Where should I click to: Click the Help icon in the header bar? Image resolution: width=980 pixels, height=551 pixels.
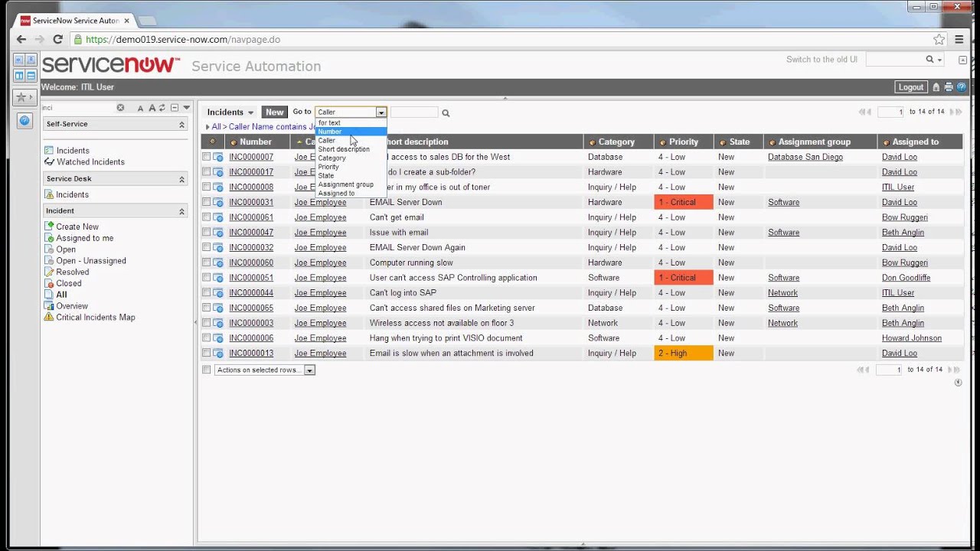[x=962, y=87]
